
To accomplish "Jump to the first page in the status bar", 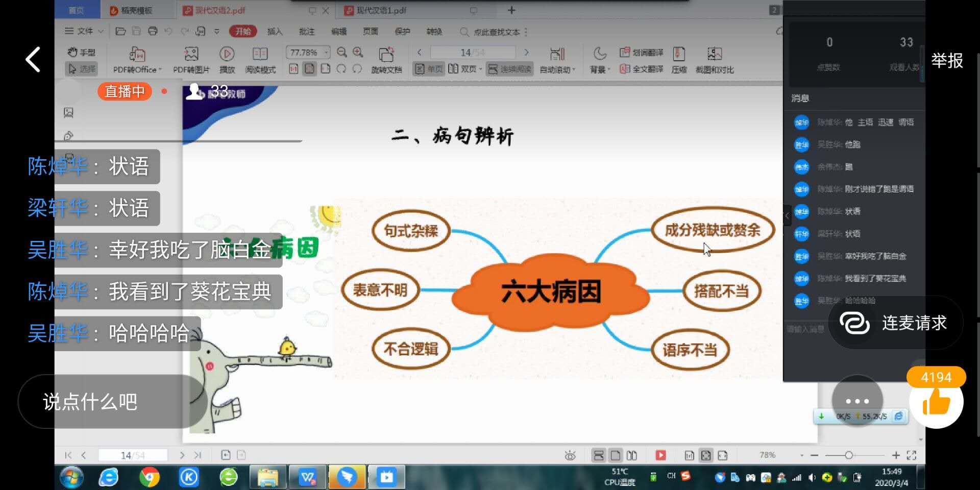I will pos(68,455).
